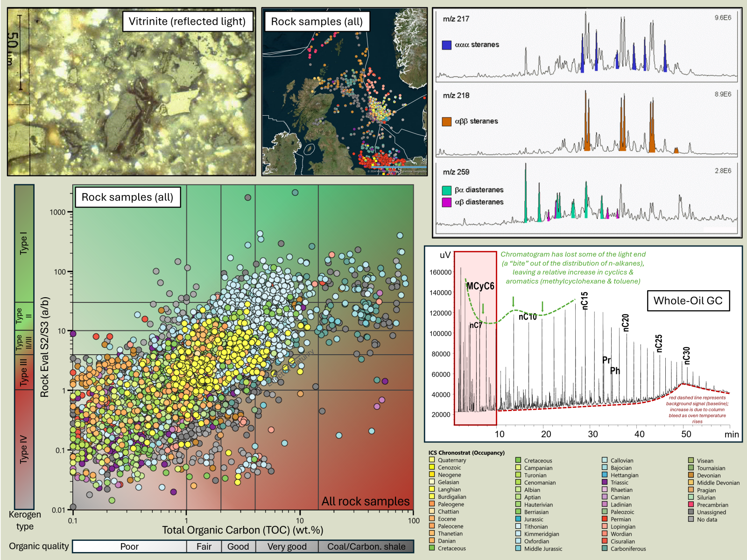Select the Precambrian legend icon
747x560 pixels.
point(691,505)
